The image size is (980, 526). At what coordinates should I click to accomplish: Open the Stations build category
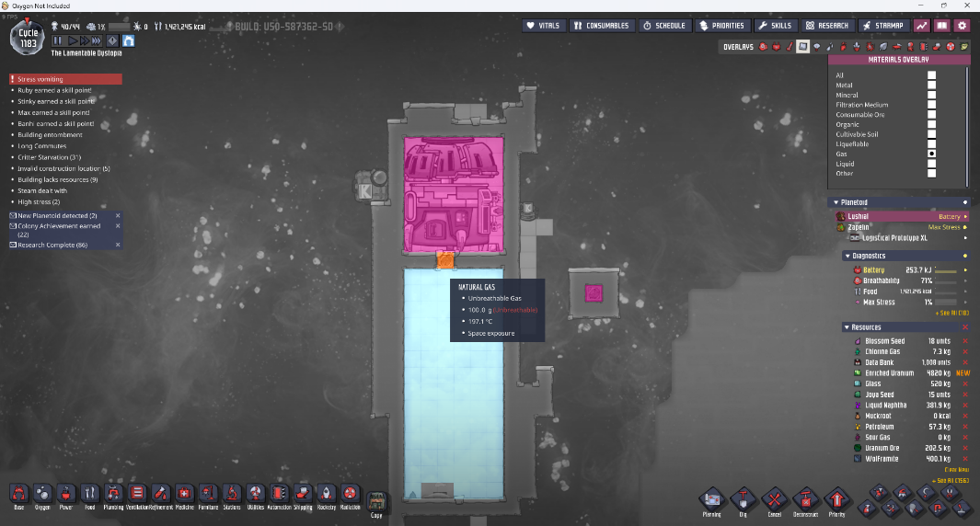(x=232, y=496)
